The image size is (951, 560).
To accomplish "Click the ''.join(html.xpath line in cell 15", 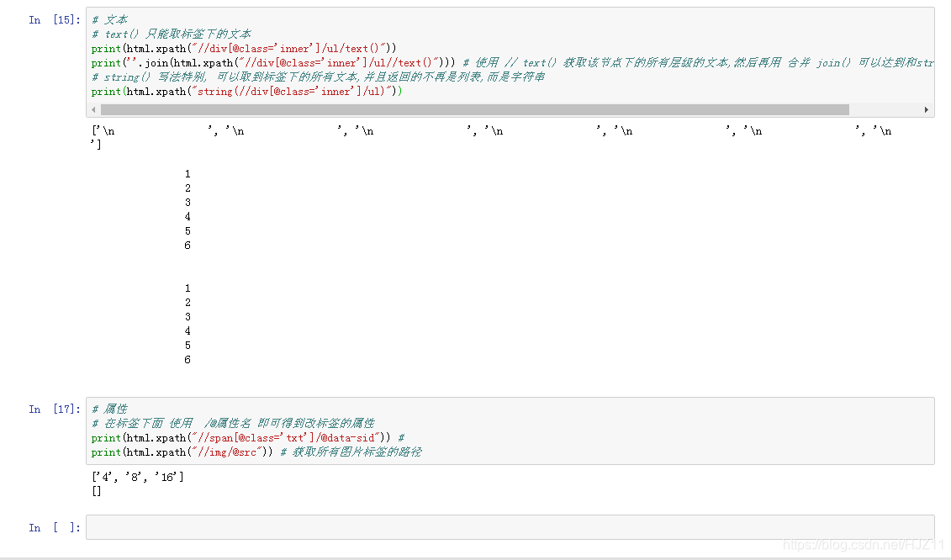I will pos(512,63).
